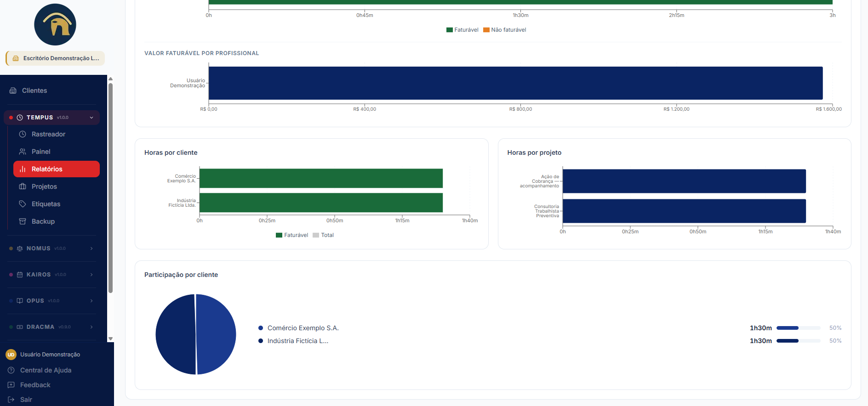
Task: Click Ação de Cobrança project bar
Action: 684,181
